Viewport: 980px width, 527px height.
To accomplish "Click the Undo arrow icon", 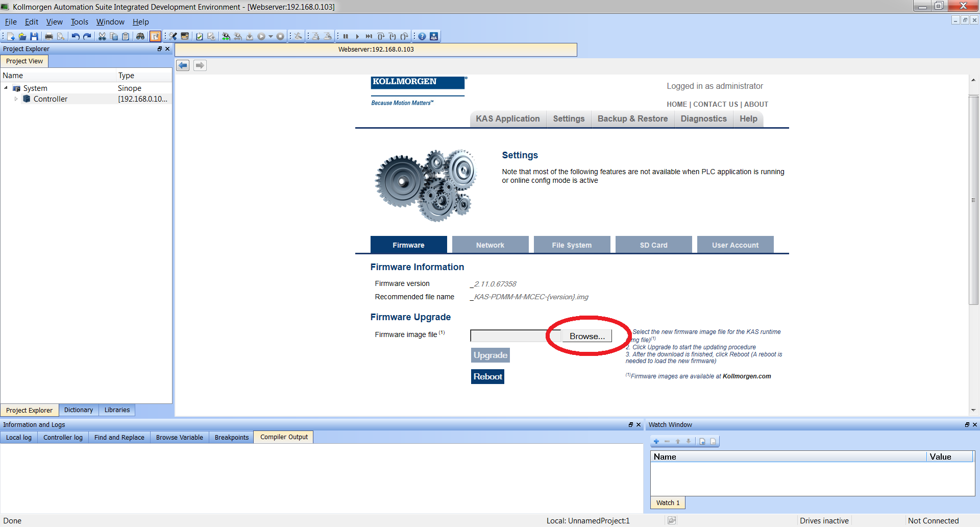I will pos(76,36).
